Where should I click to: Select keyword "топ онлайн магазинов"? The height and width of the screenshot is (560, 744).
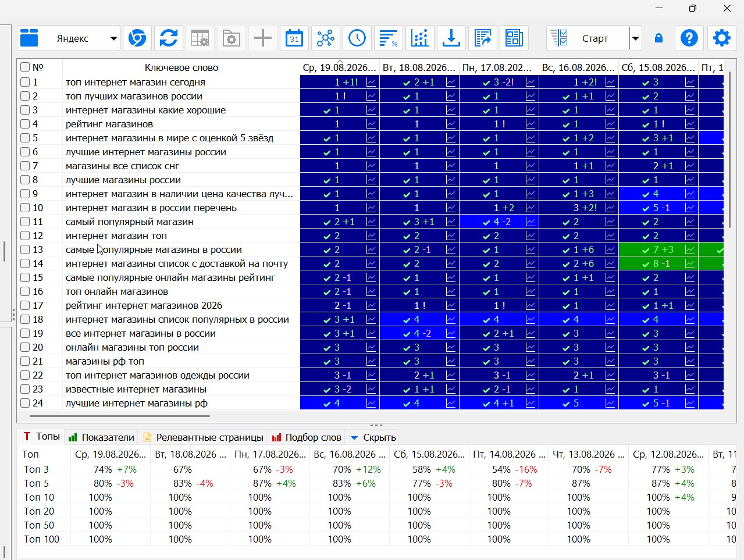116,292
